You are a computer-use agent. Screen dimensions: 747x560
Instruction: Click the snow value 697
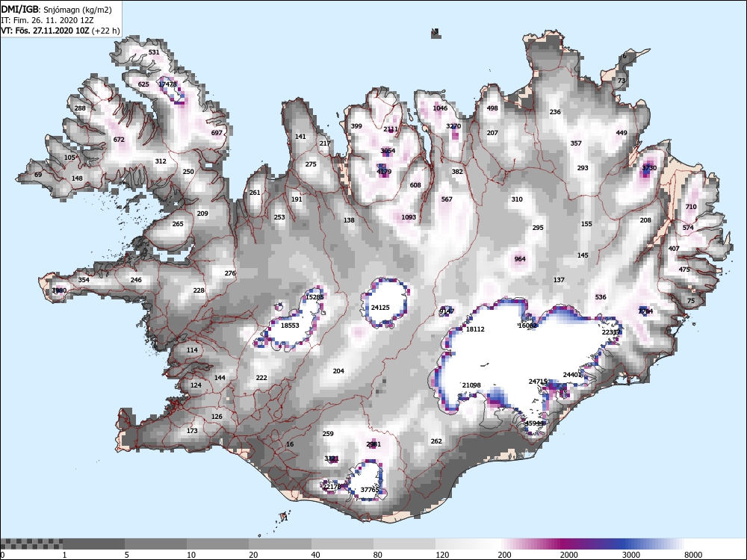217,133
